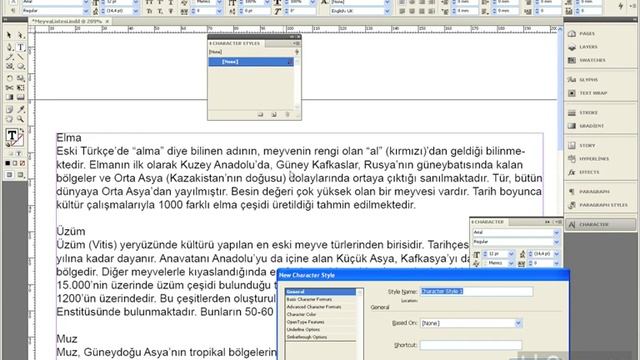Select General in New Character Style list
This screenshot has width=640, height=360.
[321, 292]
